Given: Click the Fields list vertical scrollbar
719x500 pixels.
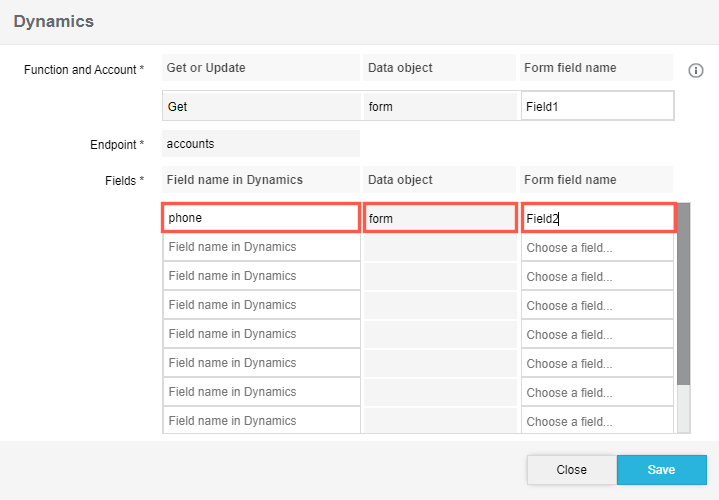Looking at the screenshot, I should click(683, 300).
